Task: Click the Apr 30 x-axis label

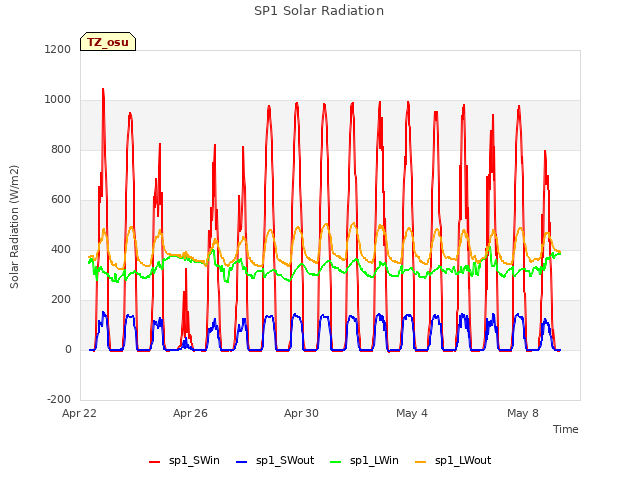Action: click(301, 413)
